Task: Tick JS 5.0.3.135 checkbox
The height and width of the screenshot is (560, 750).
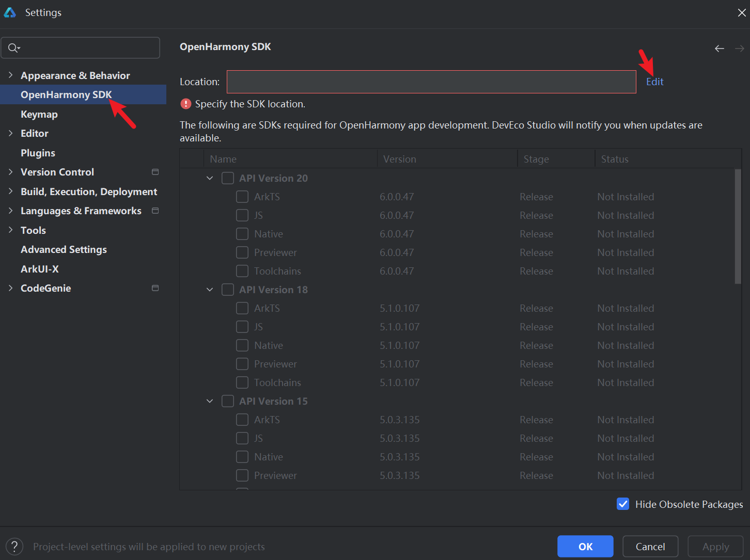Action: click(x=242, y=438)
